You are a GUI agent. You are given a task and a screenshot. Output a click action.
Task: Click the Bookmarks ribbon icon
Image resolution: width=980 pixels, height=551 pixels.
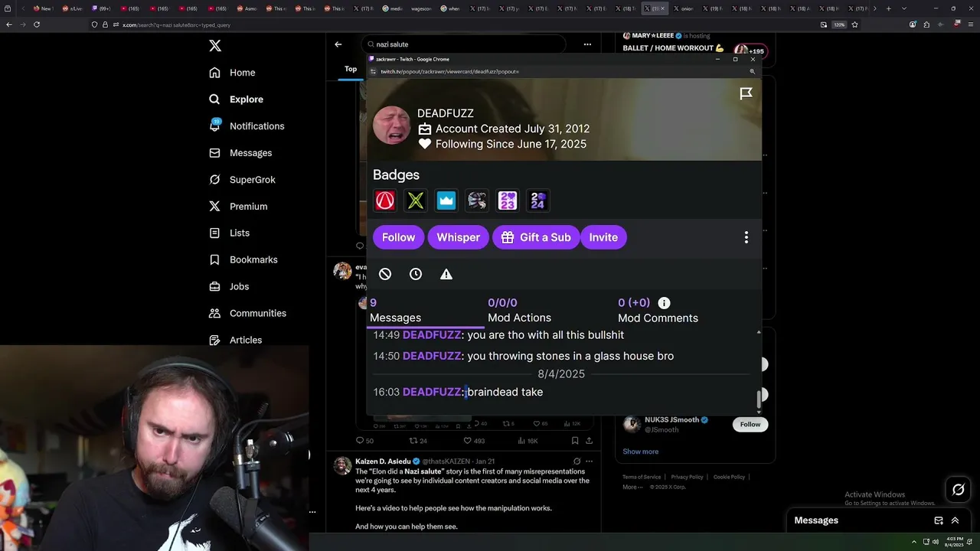pos(215,259)
